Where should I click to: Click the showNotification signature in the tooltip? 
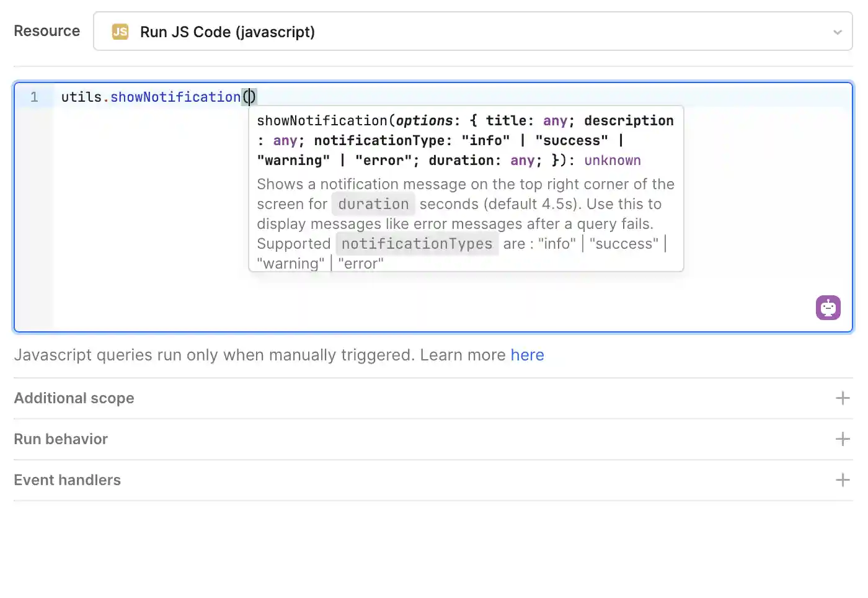click(465, 140)
